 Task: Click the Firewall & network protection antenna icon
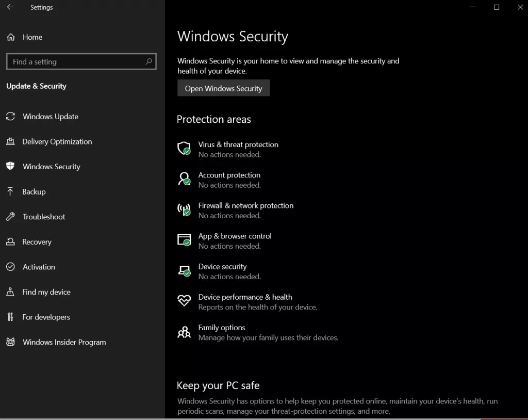pyautogui.click(x=184, y=209)
